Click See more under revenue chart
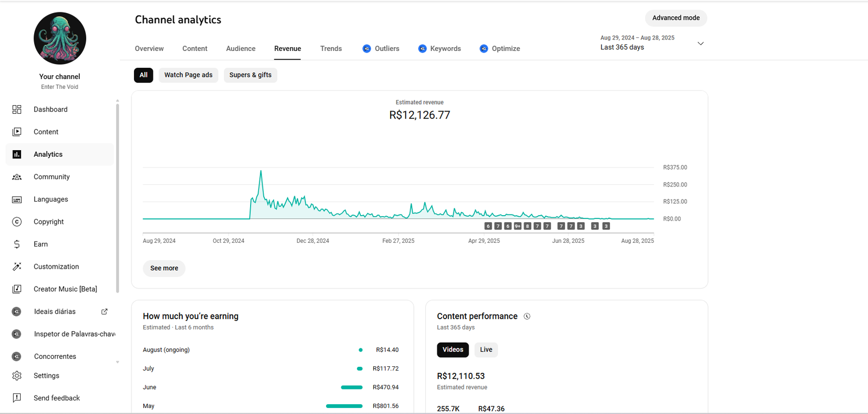The image size is (868, 414). tap(164, 268)
